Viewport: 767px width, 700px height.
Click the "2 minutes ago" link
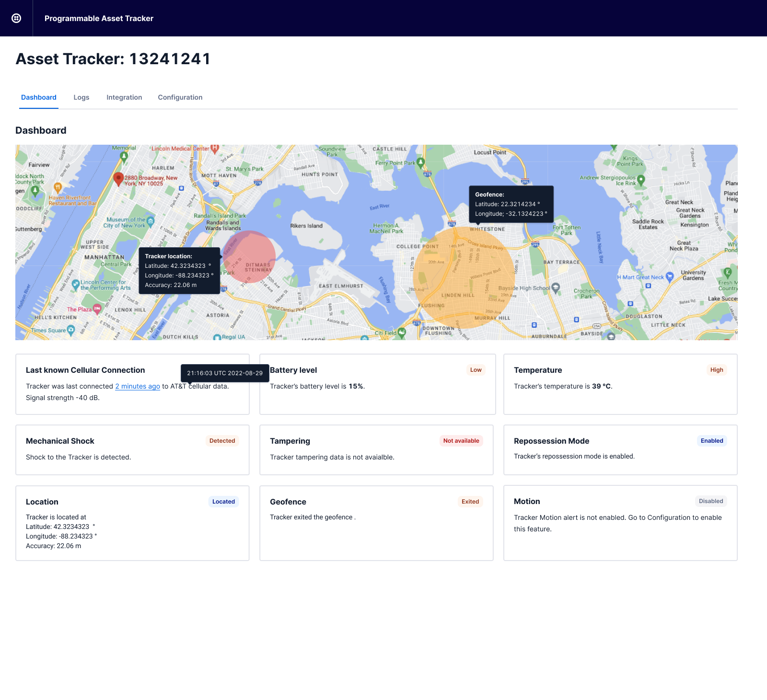coord(138,386)
